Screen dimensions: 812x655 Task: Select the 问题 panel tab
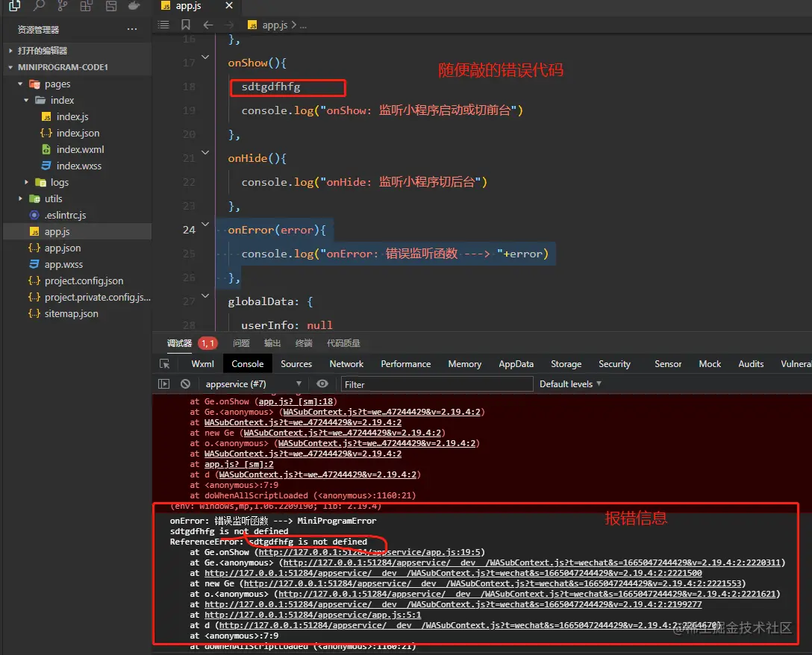click(241, 343)
